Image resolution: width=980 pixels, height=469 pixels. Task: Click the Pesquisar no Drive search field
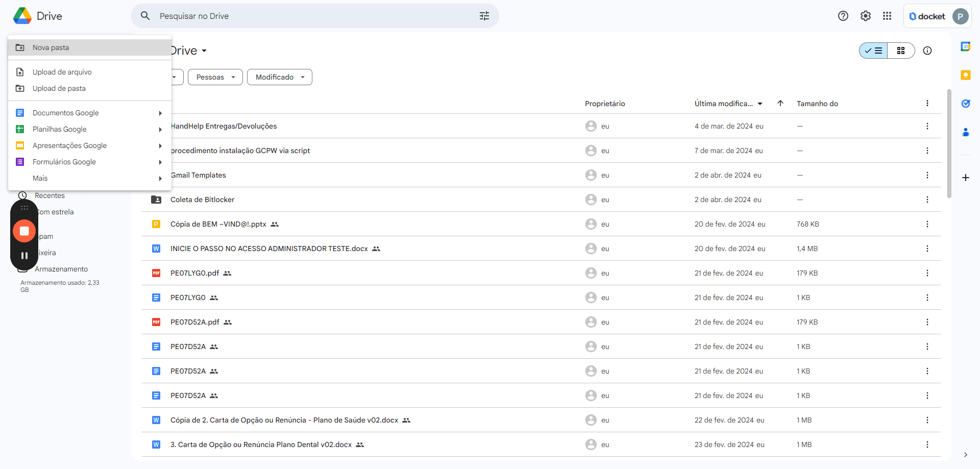pos(314,16)
